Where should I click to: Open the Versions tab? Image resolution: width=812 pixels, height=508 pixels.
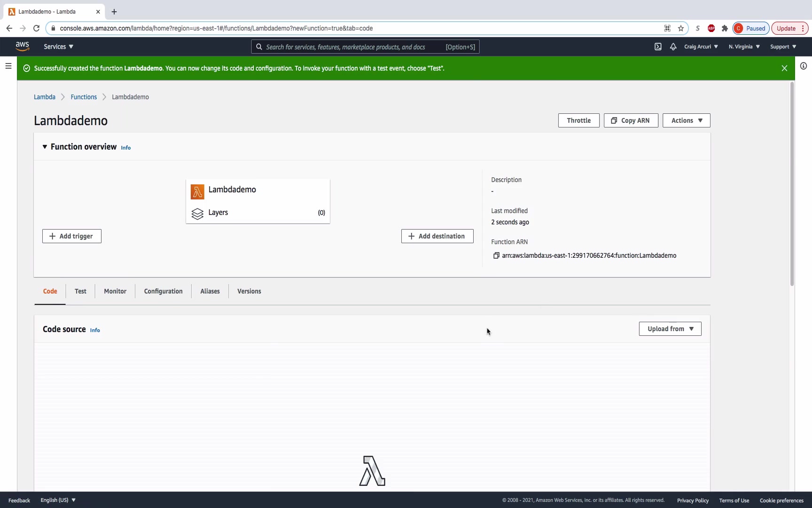(x=249, y=291)
